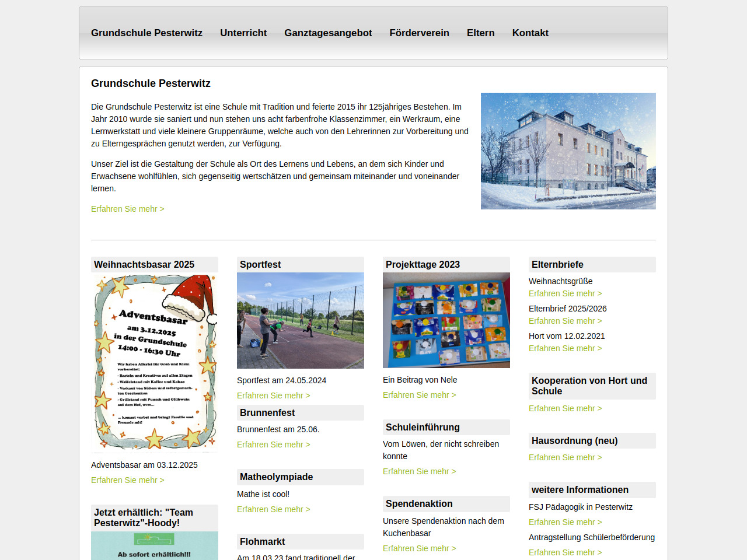Click the snowy school building photo
This screenshot has height=560, width=747.
click(x=568, y=151)
